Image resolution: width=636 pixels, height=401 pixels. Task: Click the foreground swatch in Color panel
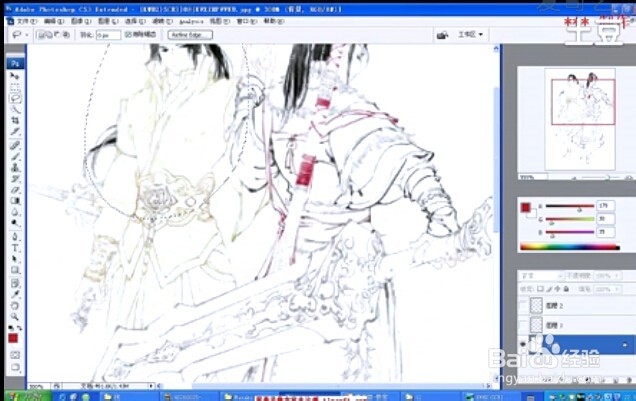click(x=526, y=208)
